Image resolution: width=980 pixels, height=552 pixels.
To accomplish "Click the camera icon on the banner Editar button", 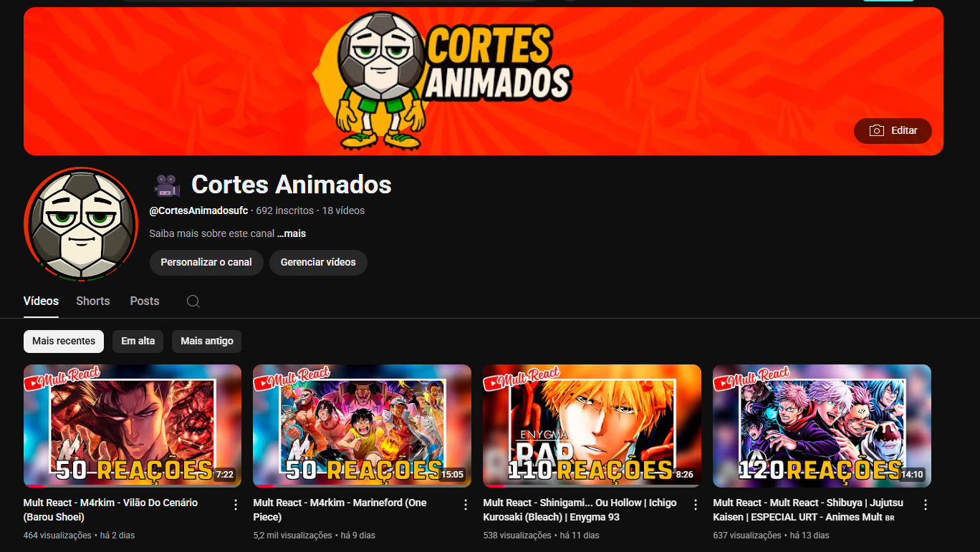I will coord(876,131).
